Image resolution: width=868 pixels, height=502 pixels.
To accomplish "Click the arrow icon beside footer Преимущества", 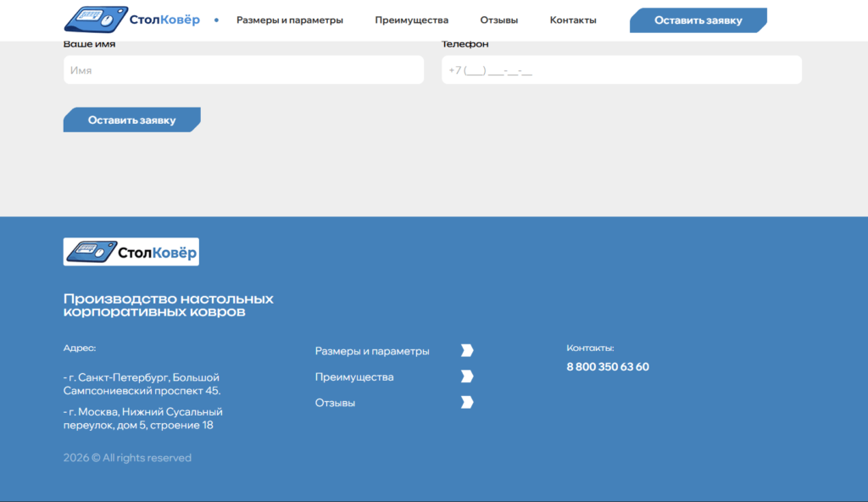I will click(x=467, y=376).
